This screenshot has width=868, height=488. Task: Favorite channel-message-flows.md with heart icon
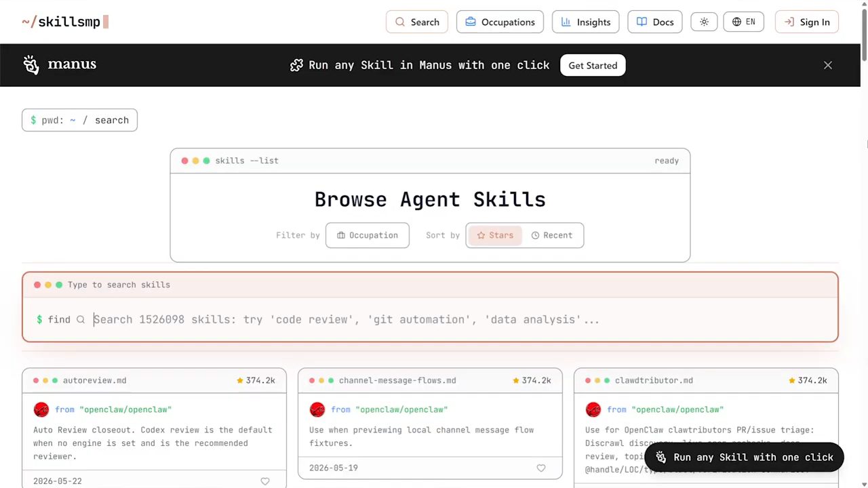pos(541,468)
